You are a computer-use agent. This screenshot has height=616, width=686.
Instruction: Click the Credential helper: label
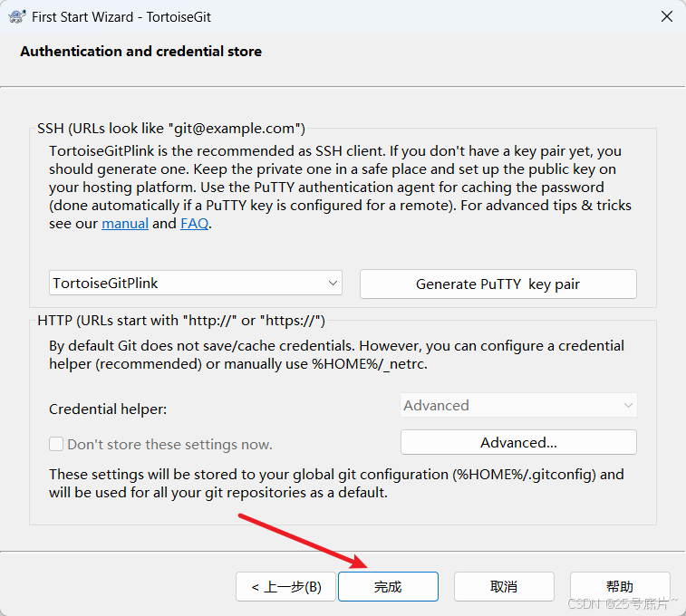(108, 409)
